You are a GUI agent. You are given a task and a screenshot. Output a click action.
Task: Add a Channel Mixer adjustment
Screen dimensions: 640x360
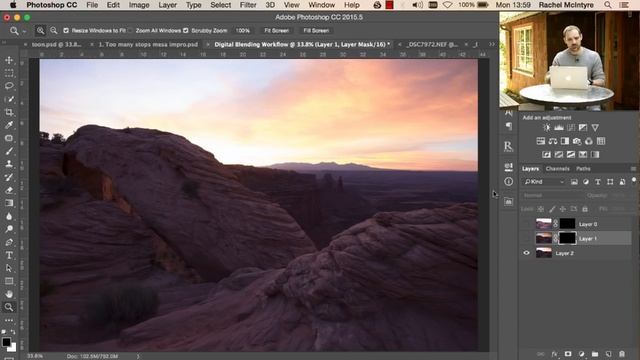click(x=589, y=141)
